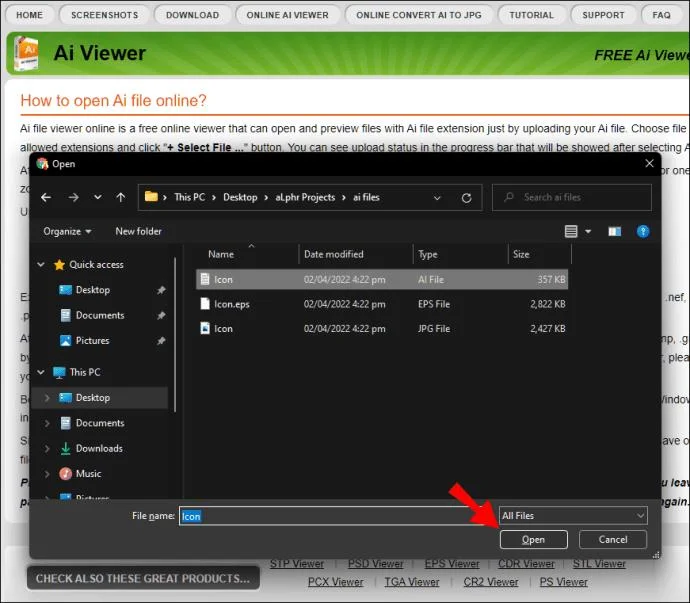This screenshot has height=603, width=690.
Task: Click the pin icon next to Documents
Action: [x=161, y=316]
